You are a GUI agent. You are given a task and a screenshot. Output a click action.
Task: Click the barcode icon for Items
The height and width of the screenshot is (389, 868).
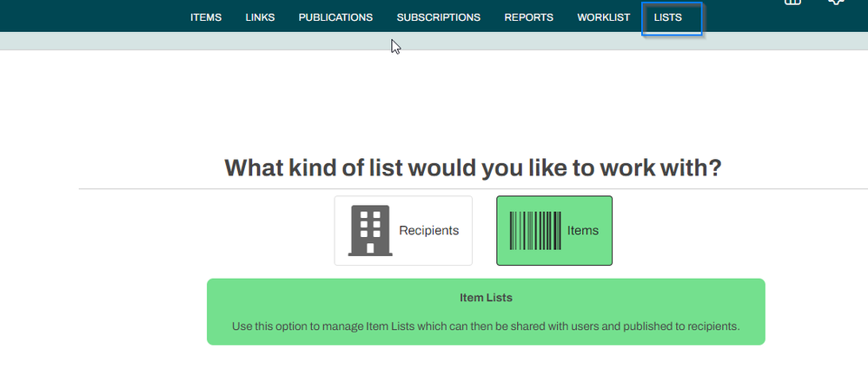[x=534, y=230]
